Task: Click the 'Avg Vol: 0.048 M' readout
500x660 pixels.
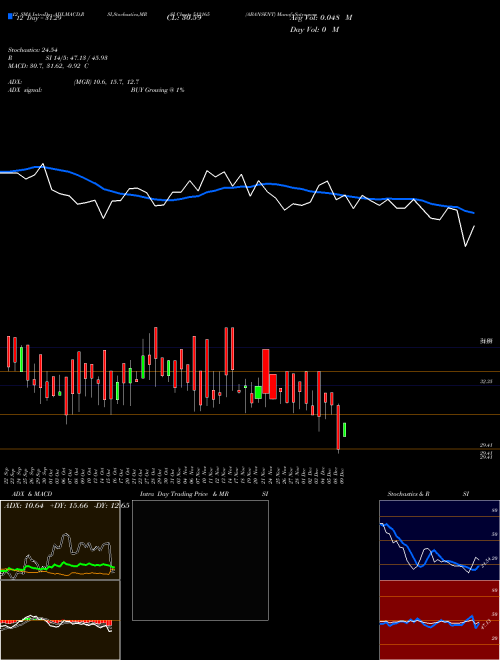Action: pyautogui.click(x=321, y=18)
